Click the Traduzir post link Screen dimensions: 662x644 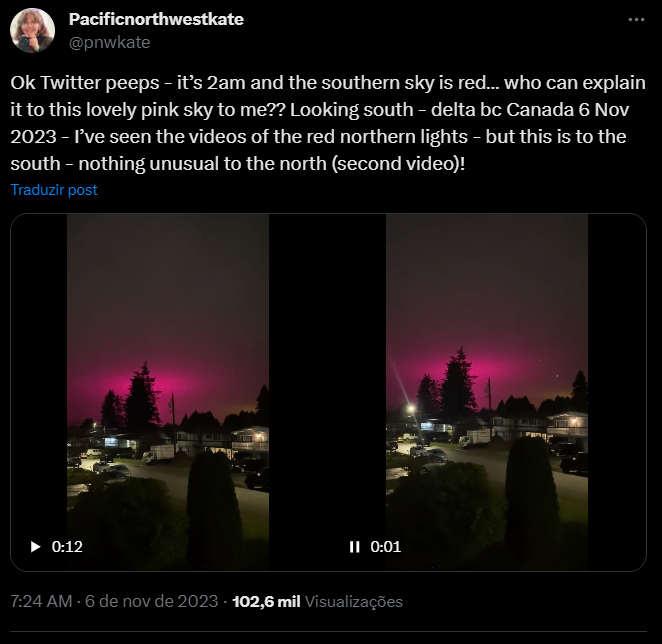click(54, 190)
